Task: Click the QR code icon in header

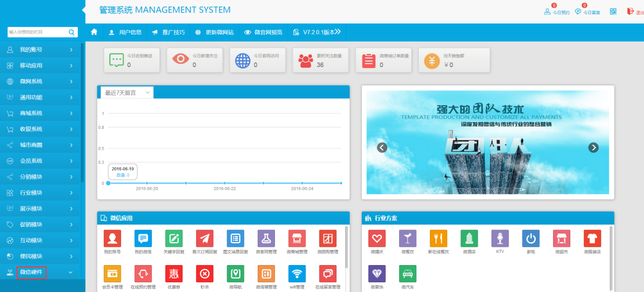Action: [613, 12]
